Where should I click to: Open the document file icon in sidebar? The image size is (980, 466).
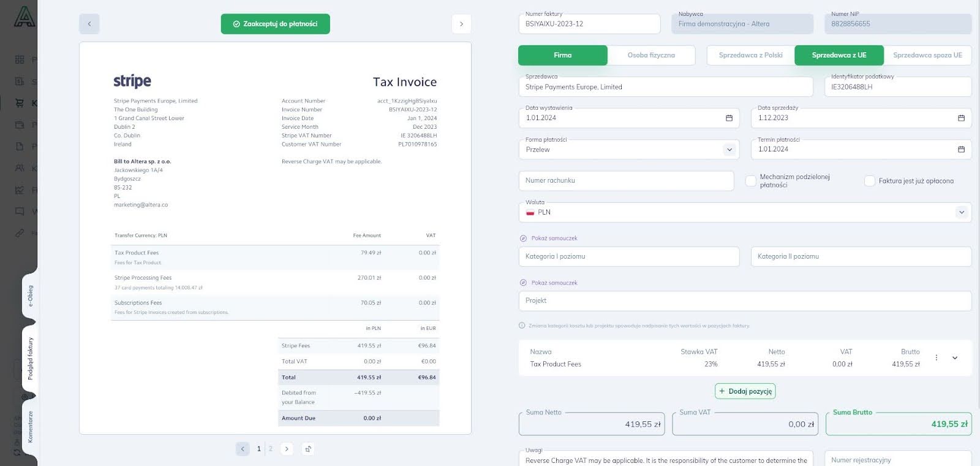pyautogui.click(x=20, y=147)
